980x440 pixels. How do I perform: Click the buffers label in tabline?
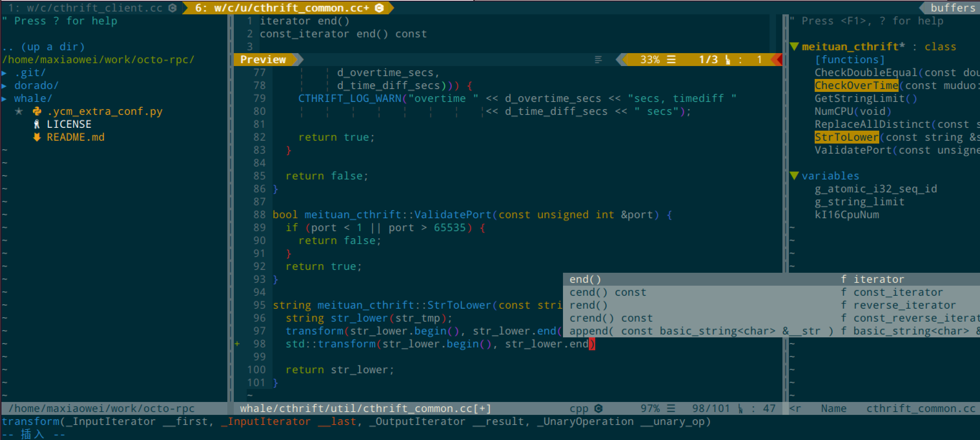(x=953, y=8)
